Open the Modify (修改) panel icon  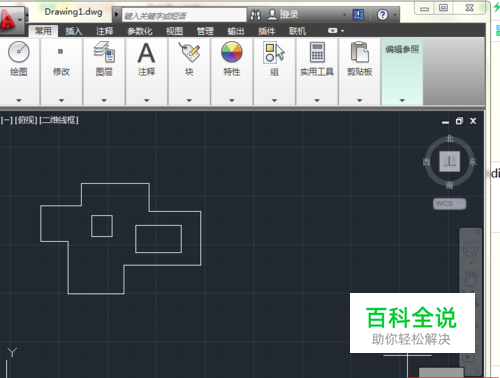coord(60,51)
